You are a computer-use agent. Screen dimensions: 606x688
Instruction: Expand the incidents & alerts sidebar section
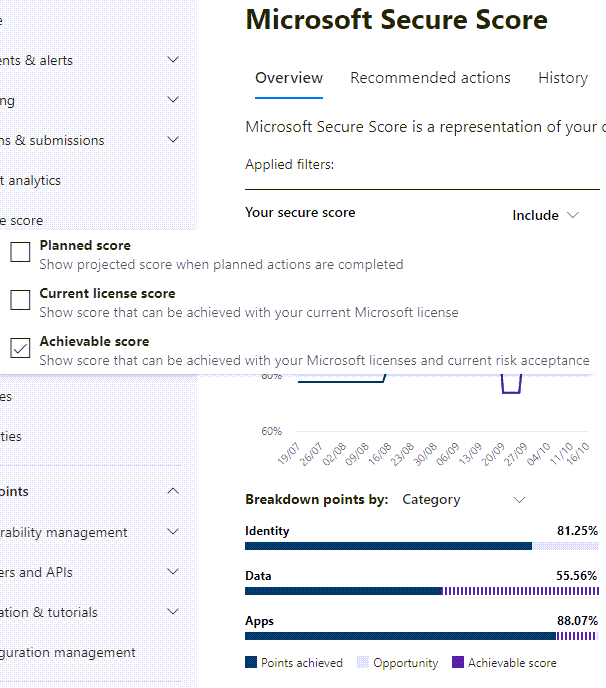[173, 60]
